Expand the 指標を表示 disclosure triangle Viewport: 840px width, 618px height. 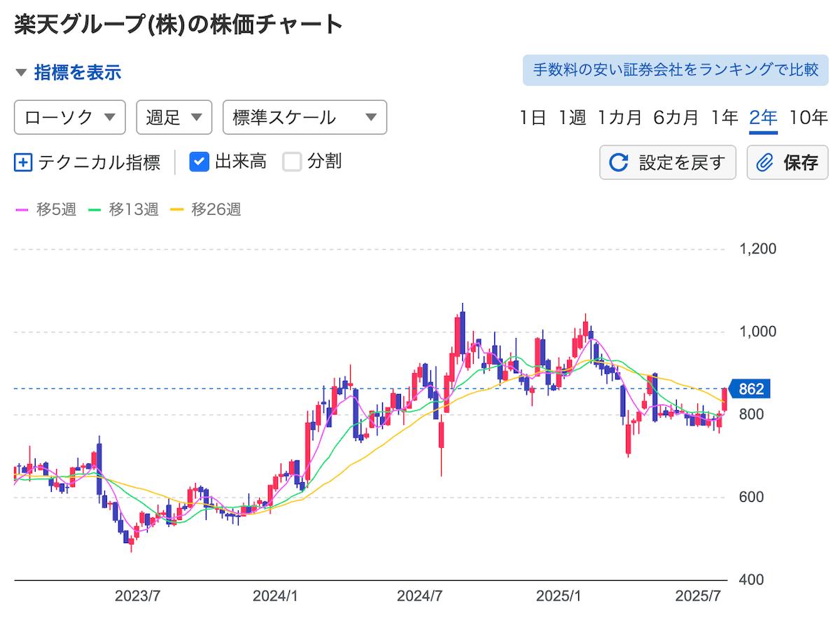pyautogui.click(x=22, y=72)
